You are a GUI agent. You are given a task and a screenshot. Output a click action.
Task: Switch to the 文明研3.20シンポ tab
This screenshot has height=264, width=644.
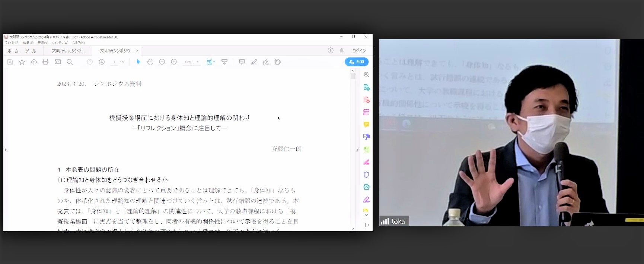click(x=68, y=51)
